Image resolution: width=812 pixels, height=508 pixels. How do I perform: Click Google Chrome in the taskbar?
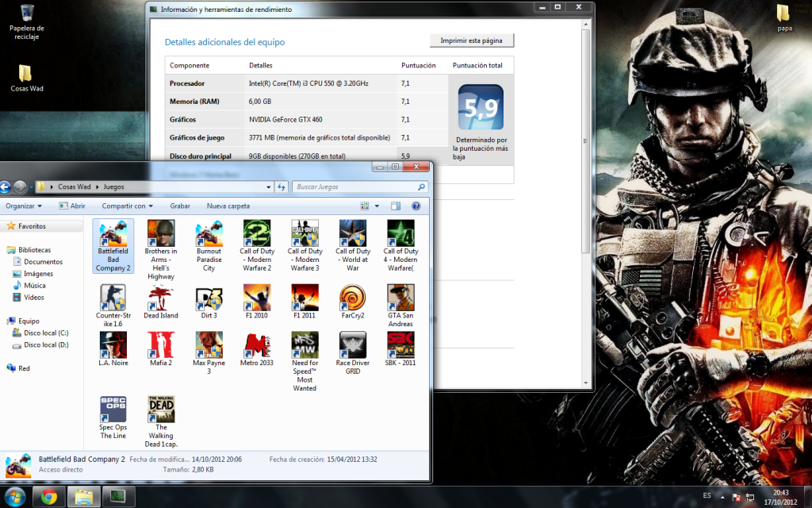coord(48,497)
